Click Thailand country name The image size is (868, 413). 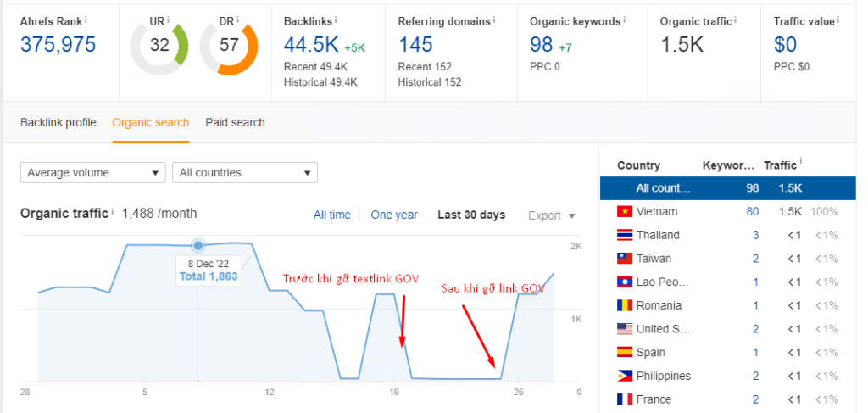tap(658, 235)
